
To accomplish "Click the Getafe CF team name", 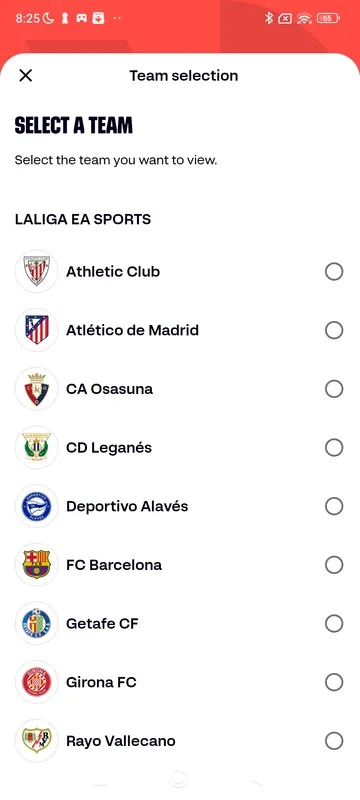I will [102, 623].
